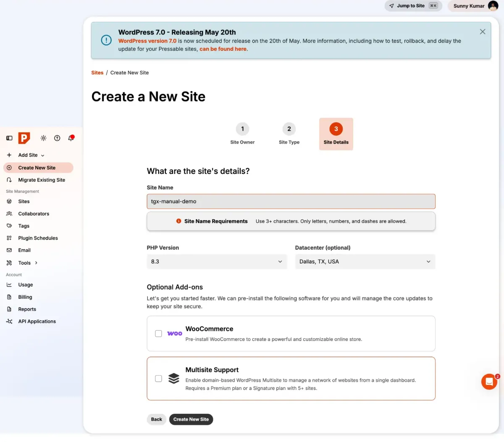
Task: Click the Tags icon in sidebar
Action: pyautogui.click(x=9, y=226)
